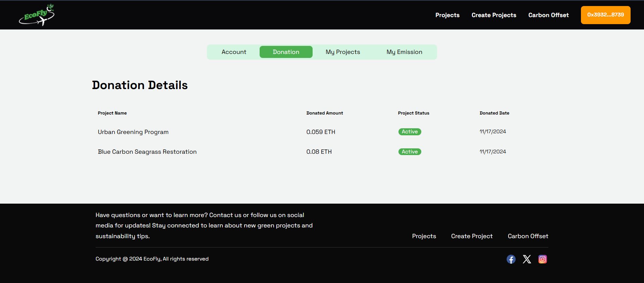Screen dimensions: 644x283
Task: Click the footer Projects link
Action: click(x=424, y=236)
